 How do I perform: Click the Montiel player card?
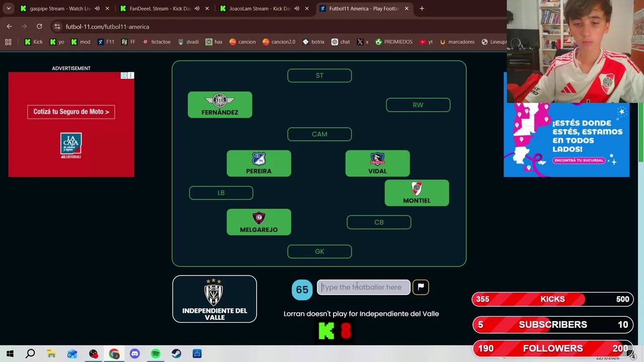[x=417, y=193]
